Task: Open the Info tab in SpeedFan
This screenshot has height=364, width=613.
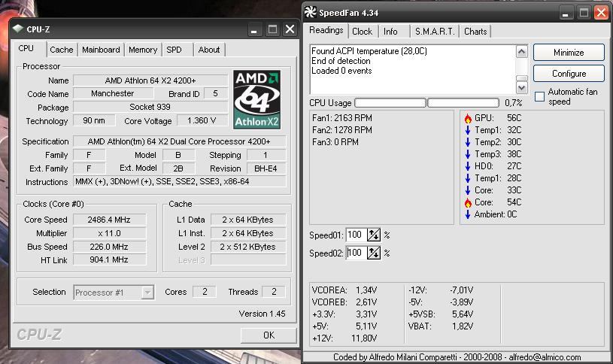Action: pos(390,32)
